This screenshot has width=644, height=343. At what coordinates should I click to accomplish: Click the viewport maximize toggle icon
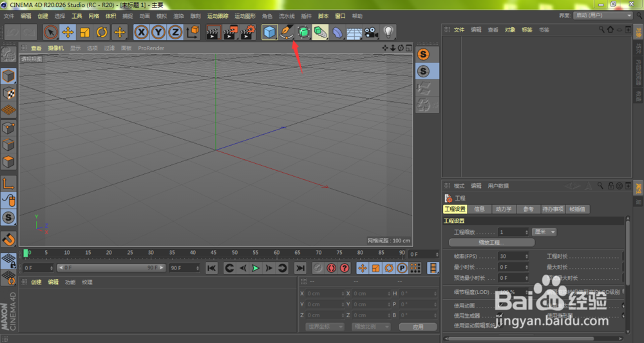(409, 48)
